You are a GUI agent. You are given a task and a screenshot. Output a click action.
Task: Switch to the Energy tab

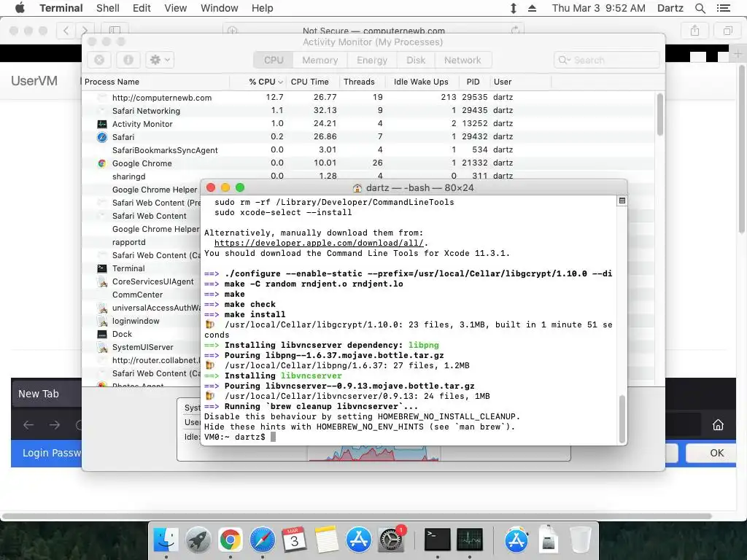(372, 60)
